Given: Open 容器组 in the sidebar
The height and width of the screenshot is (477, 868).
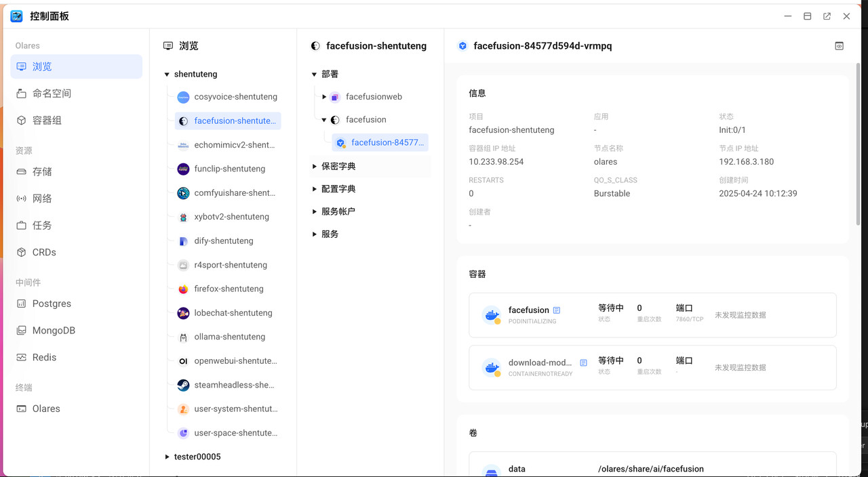Looking at the screenshot, I should pyautogui.click(x=47, y=120).
